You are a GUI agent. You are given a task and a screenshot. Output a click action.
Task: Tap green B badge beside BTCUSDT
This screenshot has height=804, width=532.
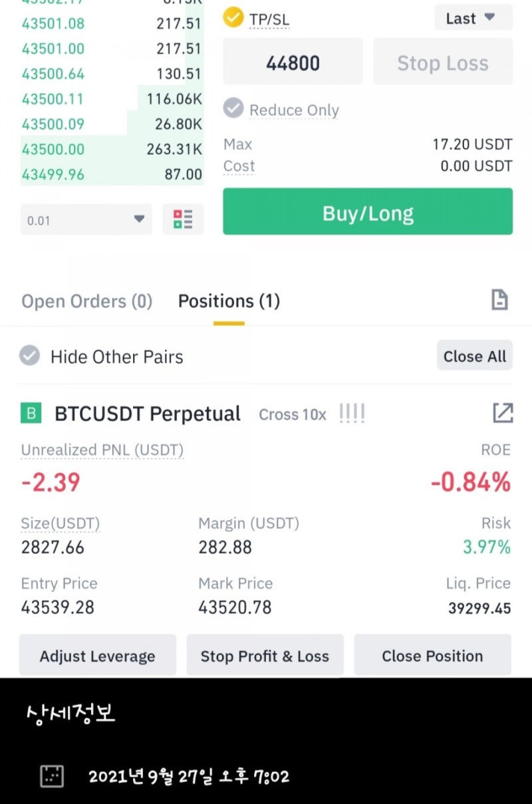[31, 414]
